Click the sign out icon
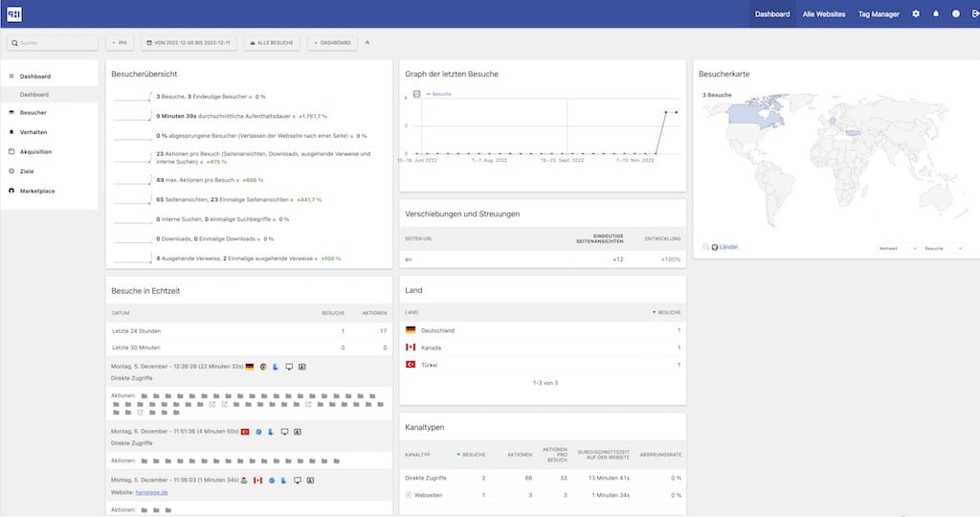The width and height of the screenshot is (980, 517). point(973,14)
